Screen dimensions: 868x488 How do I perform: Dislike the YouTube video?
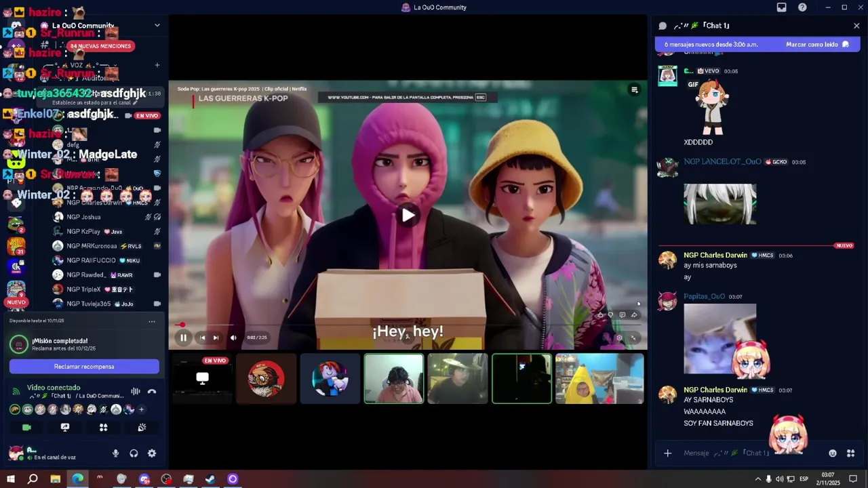(611, 314)
